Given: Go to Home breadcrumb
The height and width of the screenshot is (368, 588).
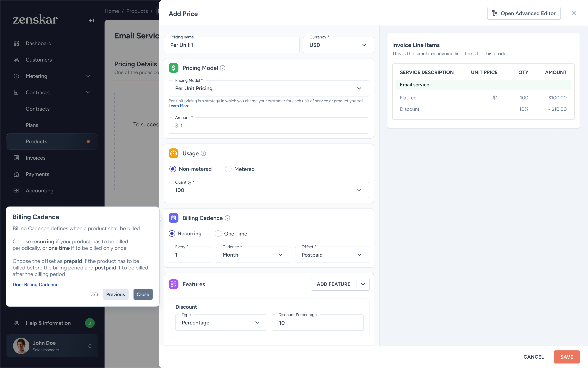Looking at the screenshot, I should [112, 11].
